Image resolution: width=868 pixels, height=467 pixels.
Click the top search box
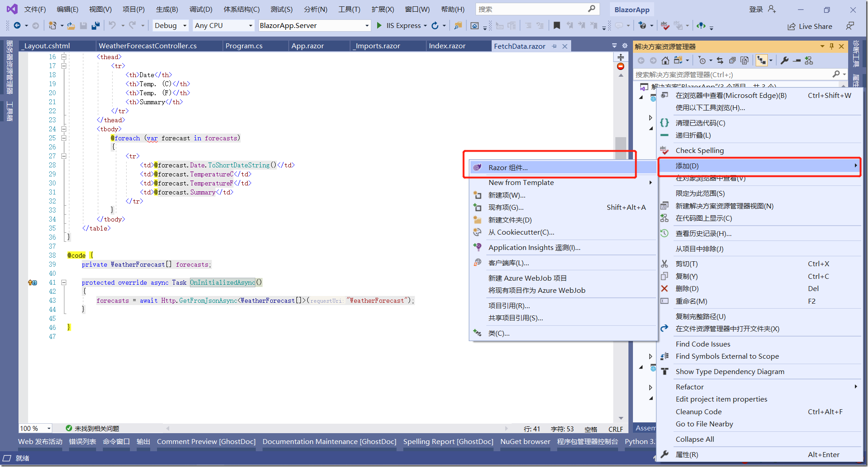(536, 9)
